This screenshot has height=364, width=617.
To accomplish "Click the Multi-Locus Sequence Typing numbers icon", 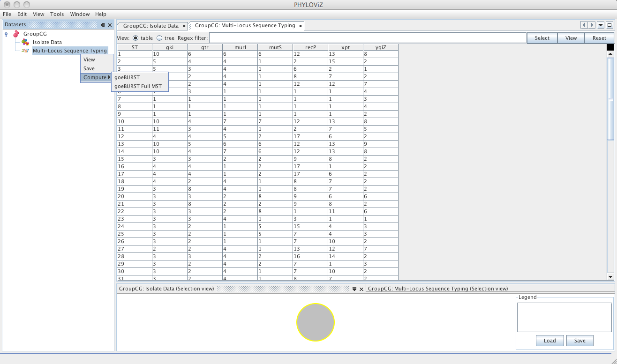I will [25, 51].
